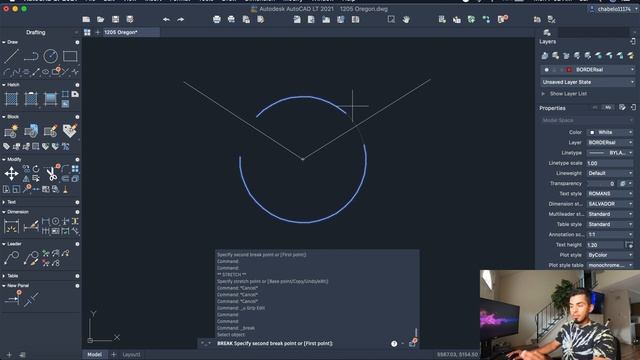This screenshot has height=360, width=640.
Task: Toggle Hatch panel options dot
Action: [77, 85]
